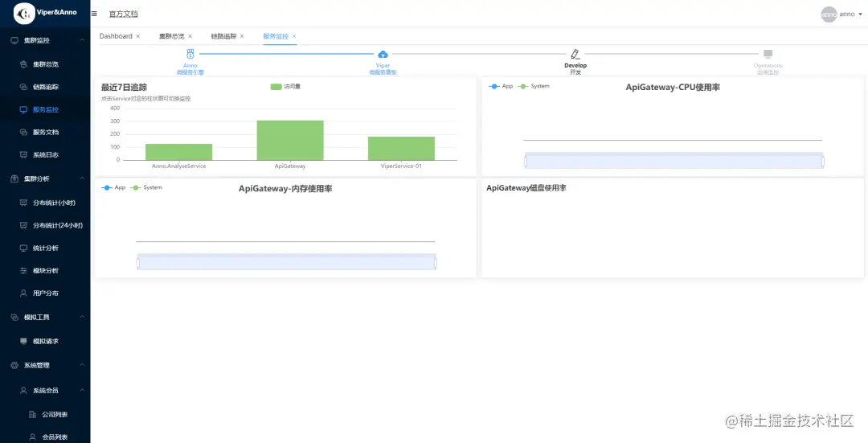Toggle the System legend in the 内存使用率 chart
The height and width of the screenshot is (443, 868).
pyautogui.click(x=146, y=187)
